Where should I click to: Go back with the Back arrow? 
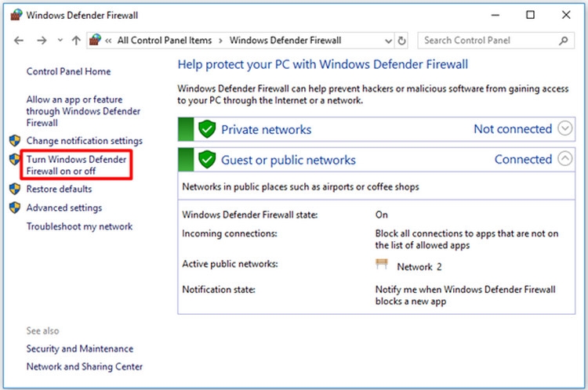(x=19, y=41)
